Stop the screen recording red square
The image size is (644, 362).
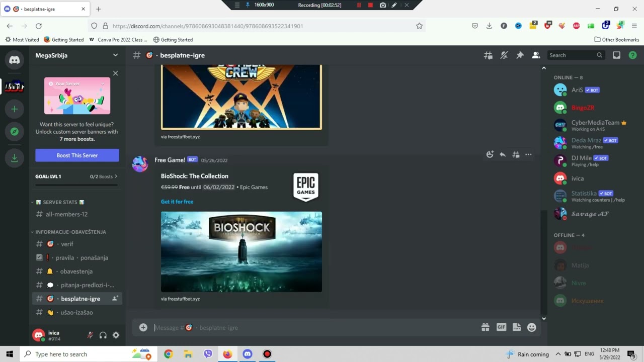click(371, 5)
